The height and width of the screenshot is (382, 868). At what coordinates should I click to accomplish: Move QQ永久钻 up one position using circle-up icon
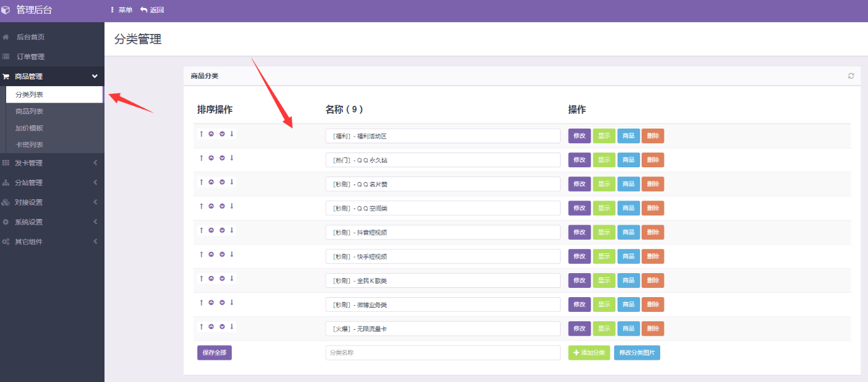tap(211, 158)
